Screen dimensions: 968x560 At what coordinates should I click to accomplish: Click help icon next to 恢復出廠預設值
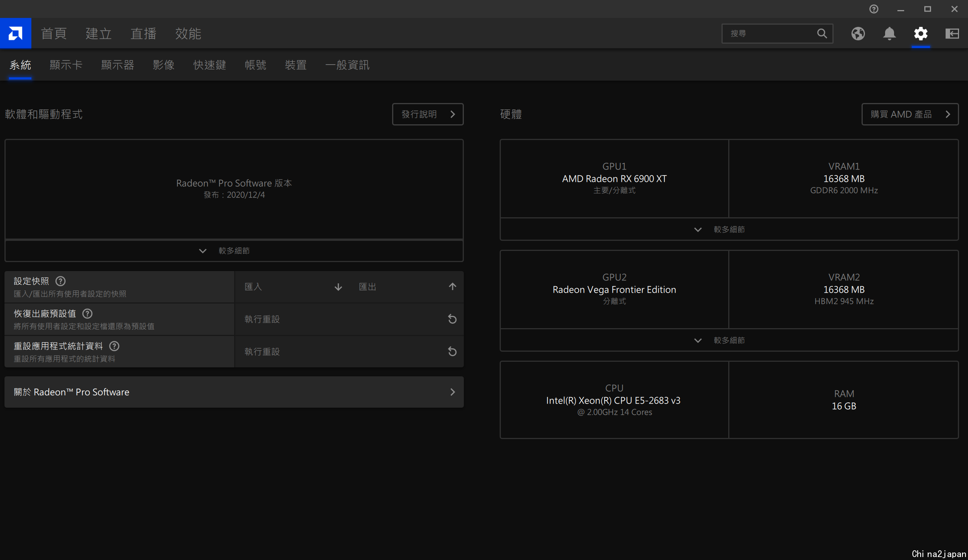pyautogui.click(x=87, y=314)
